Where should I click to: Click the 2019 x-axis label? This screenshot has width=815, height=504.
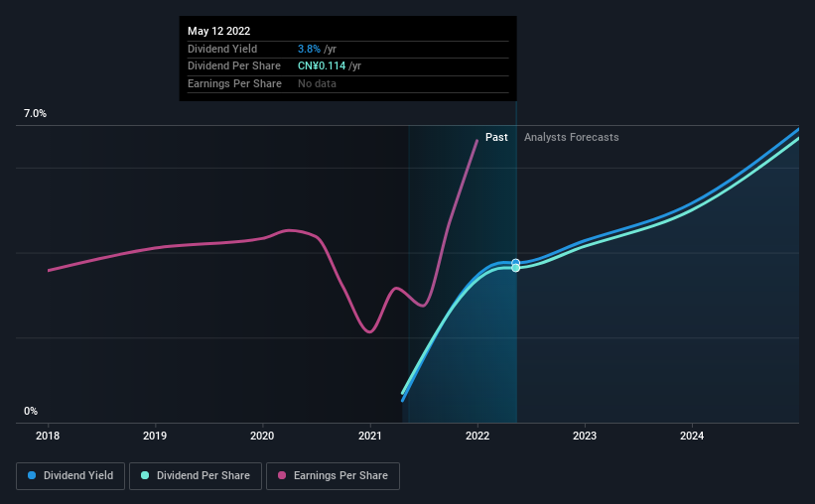click(x=155, y=436)
